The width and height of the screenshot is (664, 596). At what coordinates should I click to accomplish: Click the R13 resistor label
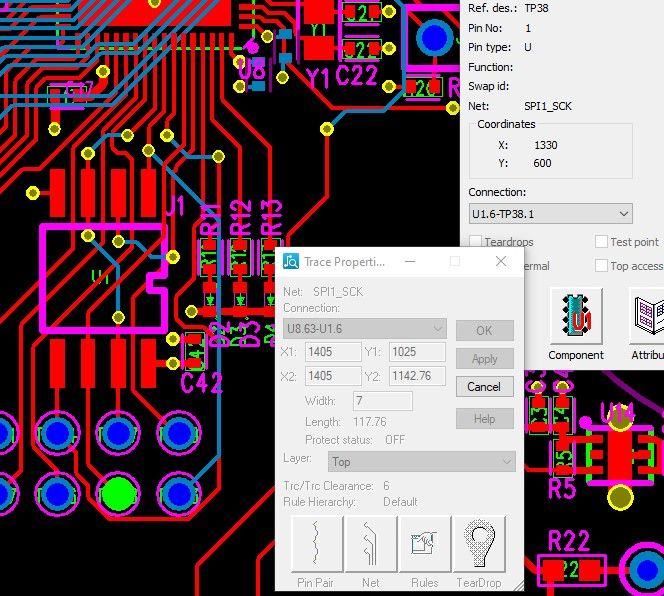pos(271,218)
